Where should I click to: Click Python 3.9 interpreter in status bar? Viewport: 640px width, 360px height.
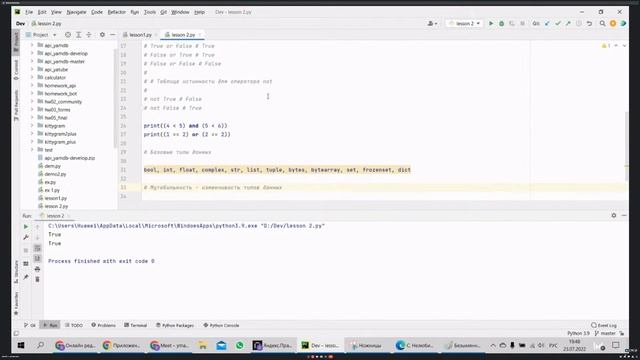click(x=578, y=333)
